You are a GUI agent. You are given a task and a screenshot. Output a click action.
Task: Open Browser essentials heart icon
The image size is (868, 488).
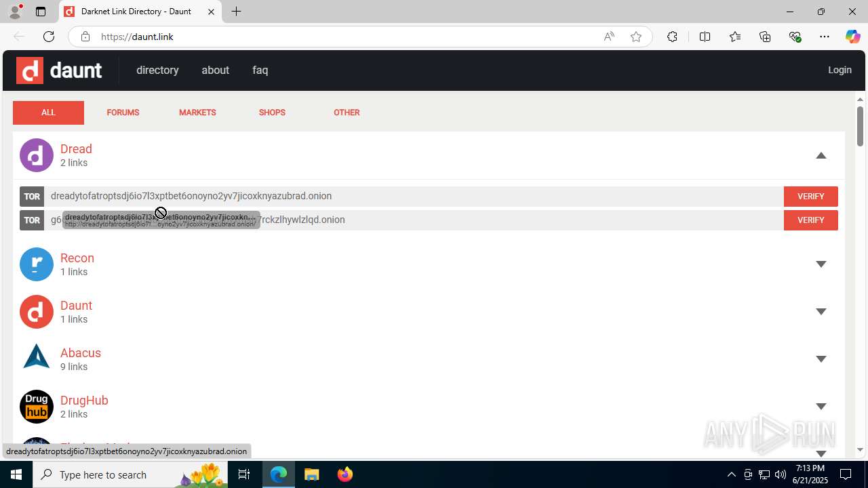[x=795, y=37]
